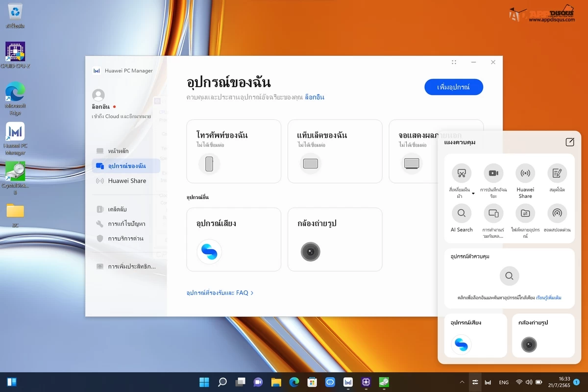The width and height of the screenshot is (588, 392).
Task: Open Task View in the taskbar
Action: tap(240, 382)
